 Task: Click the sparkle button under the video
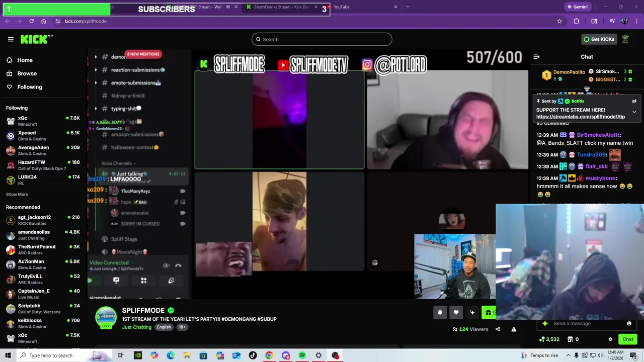point(472,312)
